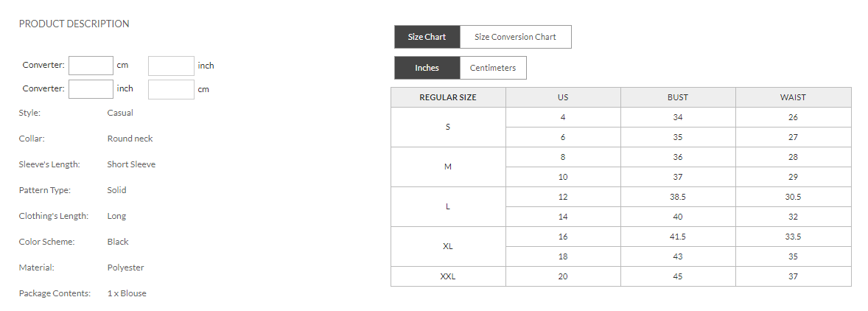868x311 pixels.
Task: Click the US column header
Action: coord(563,97)
